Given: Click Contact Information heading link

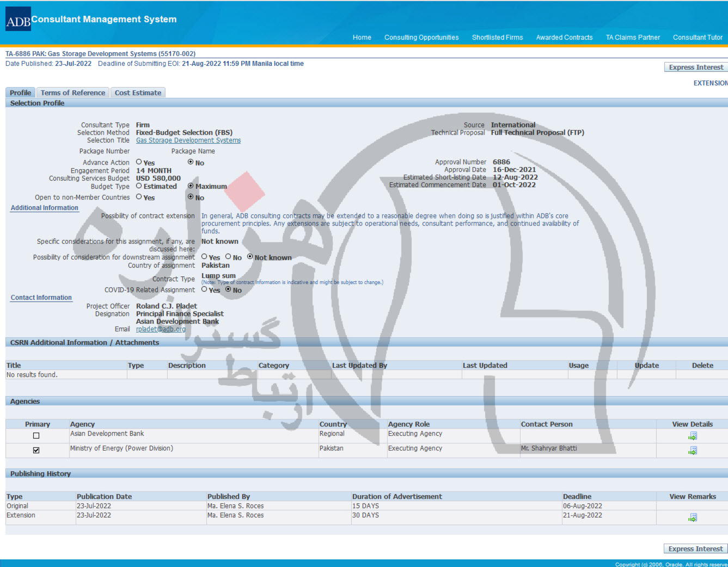Looking at the screenshot, I should (41, 298).
